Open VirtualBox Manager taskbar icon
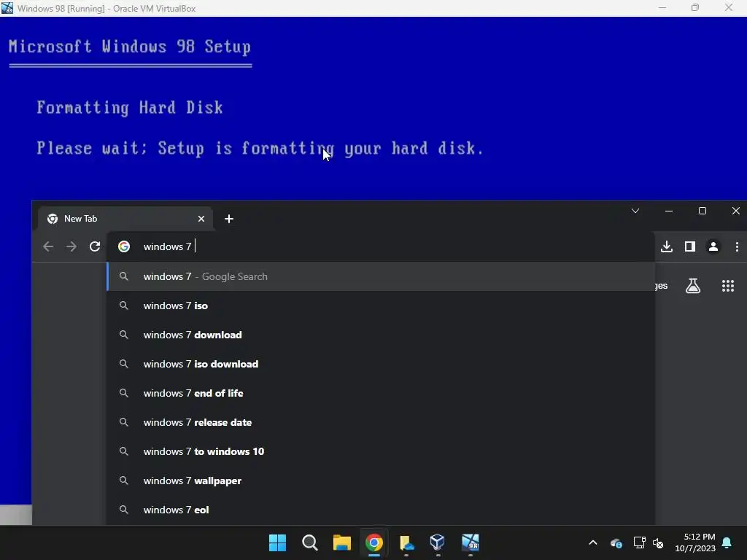747x560 pixels. [438, 542]
